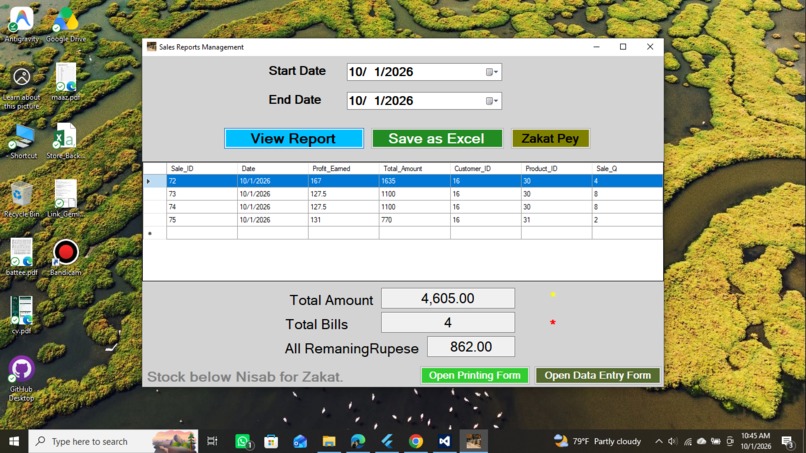This screenshot has width=806, height=453.
Task: Click the Total Amount value field
Action: click(x=448, y=298)
